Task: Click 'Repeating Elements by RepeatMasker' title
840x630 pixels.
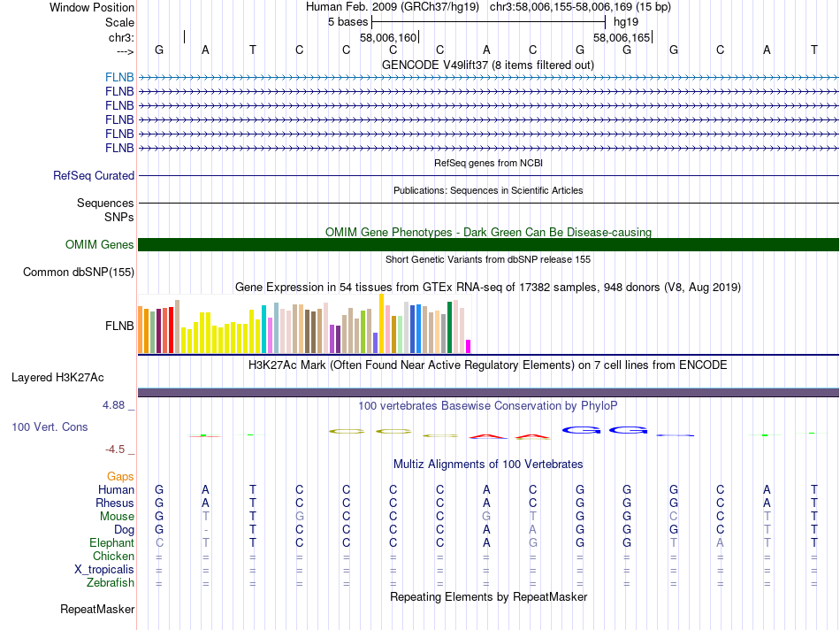Action: pyautogui.click(x=489, y=596)
